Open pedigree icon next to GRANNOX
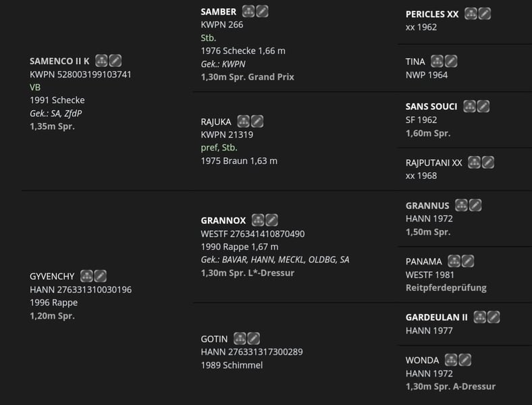This screenshot has height=405, width=532. 258,220
